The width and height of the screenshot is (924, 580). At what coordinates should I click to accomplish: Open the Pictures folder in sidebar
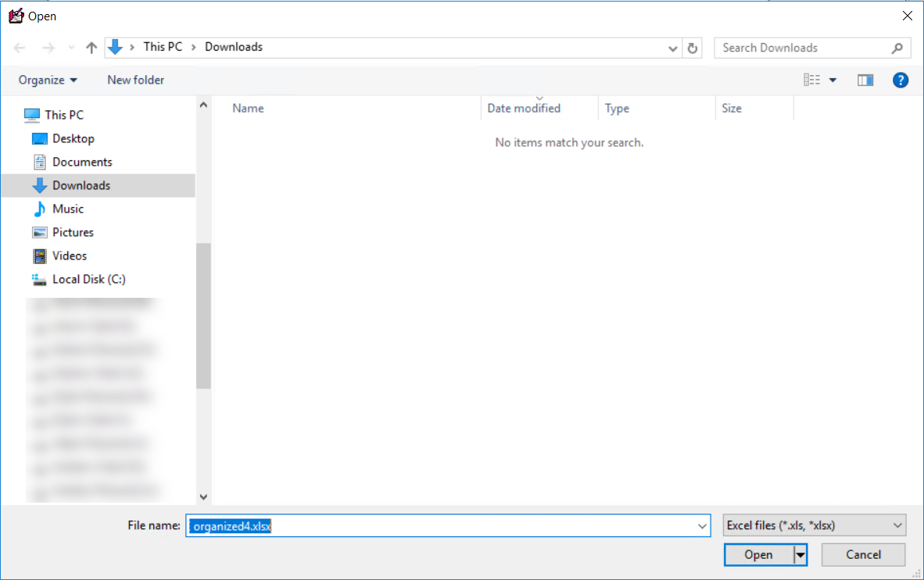(73, 232)
